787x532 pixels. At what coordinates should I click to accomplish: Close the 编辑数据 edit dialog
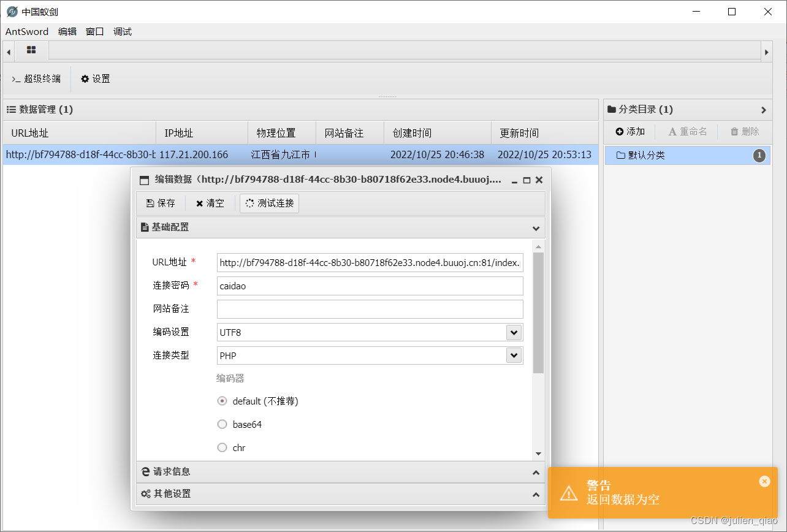539,180
